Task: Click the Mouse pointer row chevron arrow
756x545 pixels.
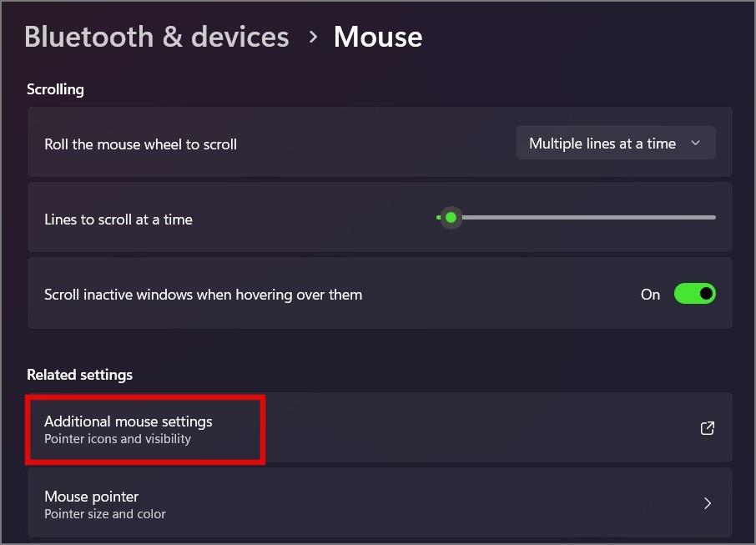Action: pos(708,503)
